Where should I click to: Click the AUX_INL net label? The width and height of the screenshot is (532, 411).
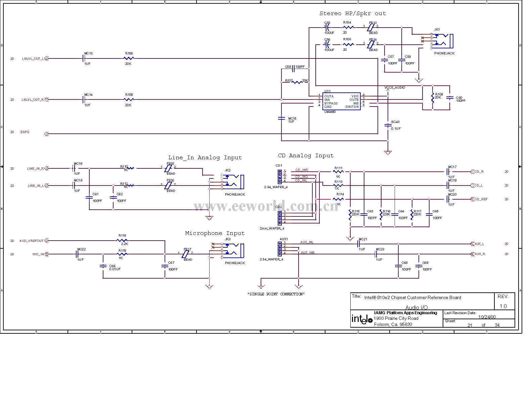(307, 242)
